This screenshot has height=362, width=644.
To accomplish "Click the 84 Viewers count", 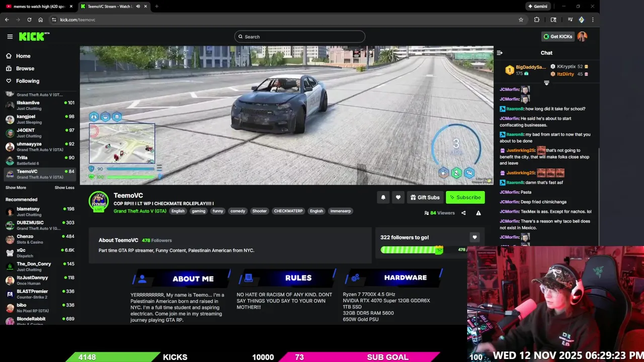I will 439,213.
